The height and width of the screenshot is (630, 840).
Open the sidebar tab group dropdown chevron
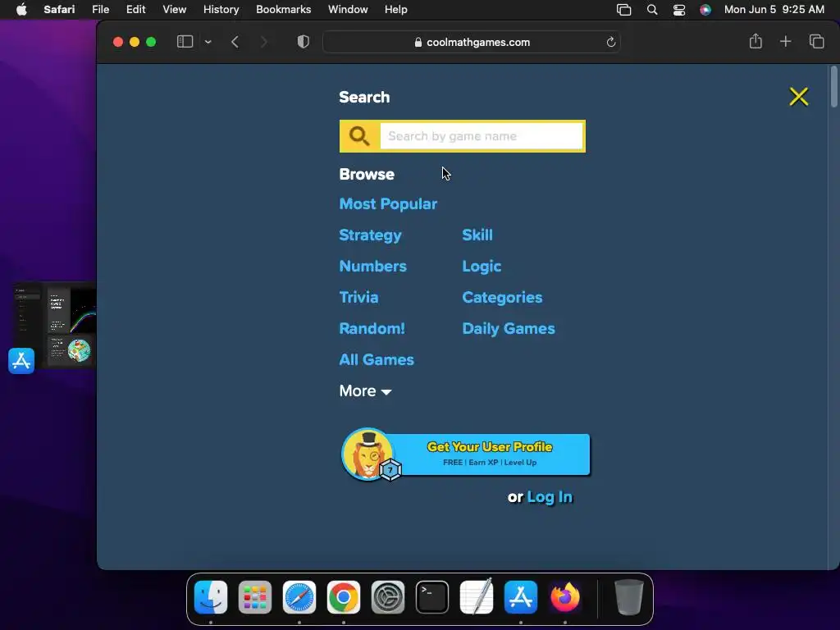point(208,42)
